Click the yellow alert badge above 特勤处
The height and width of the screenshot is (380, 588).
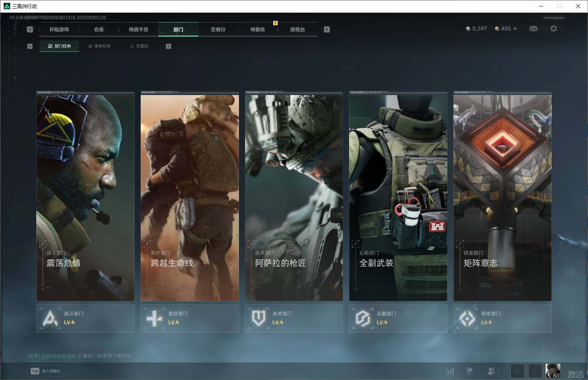pyautogui.click(x=275, y=23)
